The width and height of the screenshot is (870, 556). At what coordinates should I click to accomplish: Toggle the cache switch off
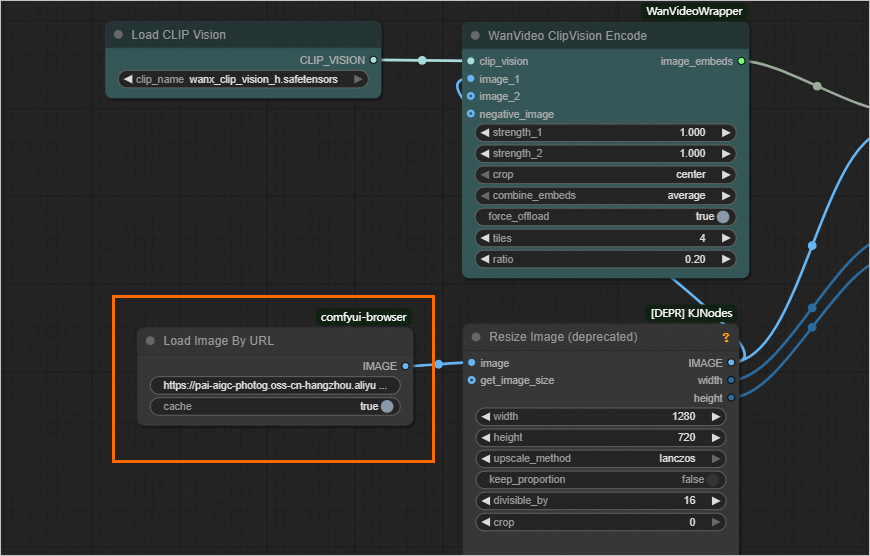click(387, 407)
